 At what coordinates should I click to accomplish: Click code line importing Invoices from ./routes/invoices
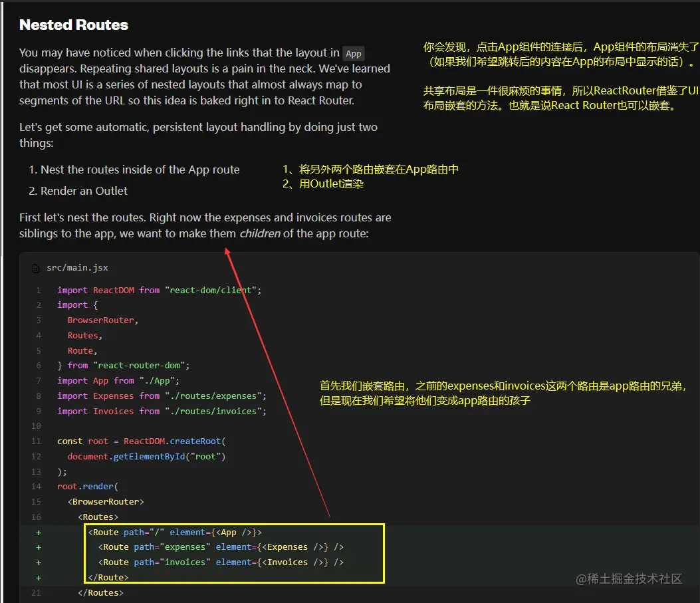point(162,411)
